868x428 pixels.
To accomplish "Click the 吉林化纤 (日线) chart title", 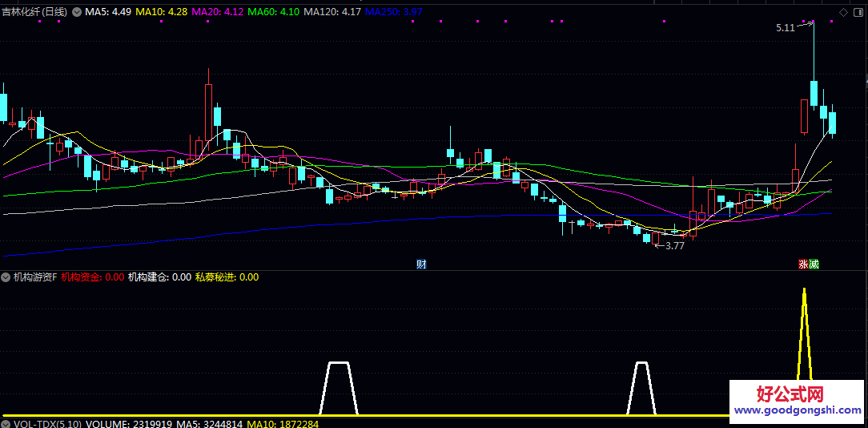I will click(35, 12).
